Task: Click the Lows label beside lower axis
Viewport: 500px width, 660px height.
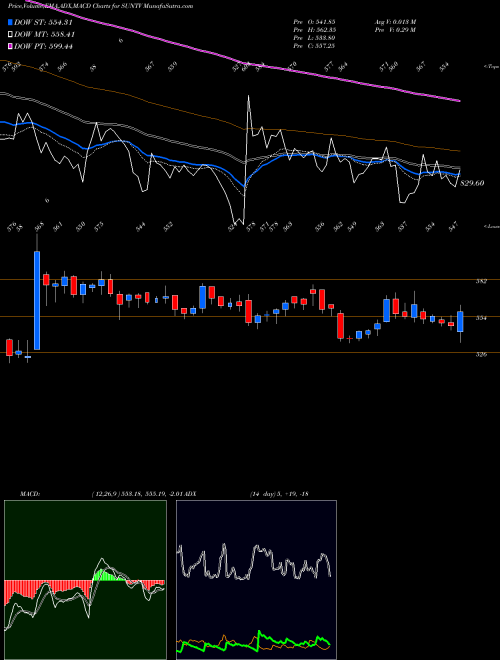Action: [x=491, y=226]
